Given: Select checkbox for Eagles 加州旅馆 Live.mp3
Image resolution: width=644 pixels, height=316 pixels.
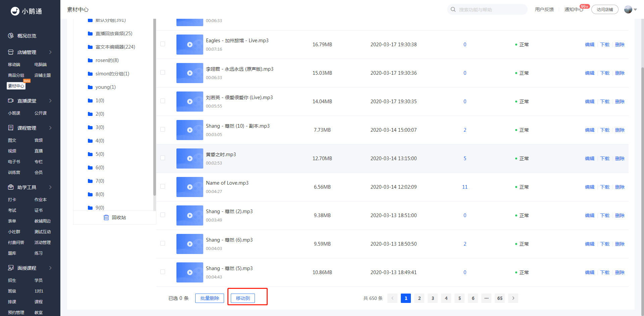Looking at the screenshot, I should (163, 44).
